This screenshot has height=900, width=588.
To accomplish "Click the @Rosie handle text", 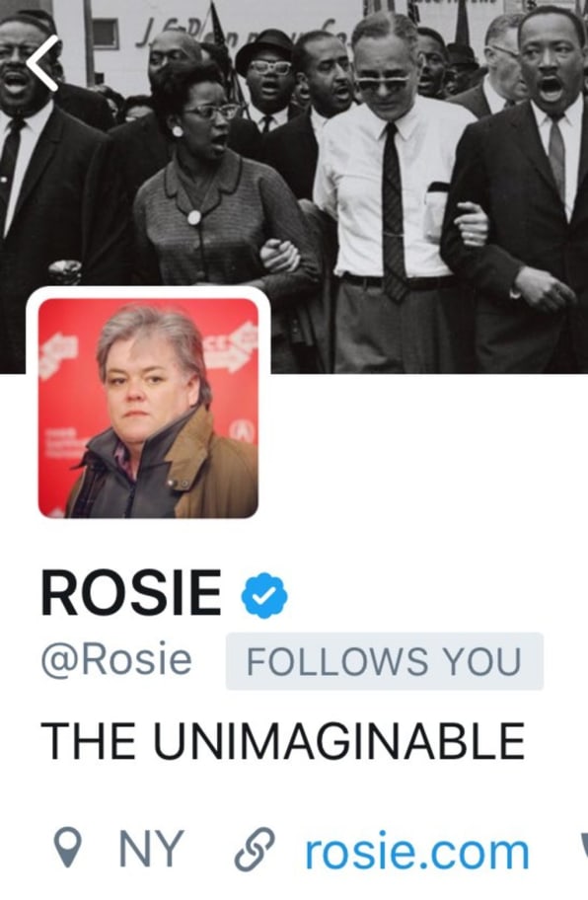I will point(116,659).
